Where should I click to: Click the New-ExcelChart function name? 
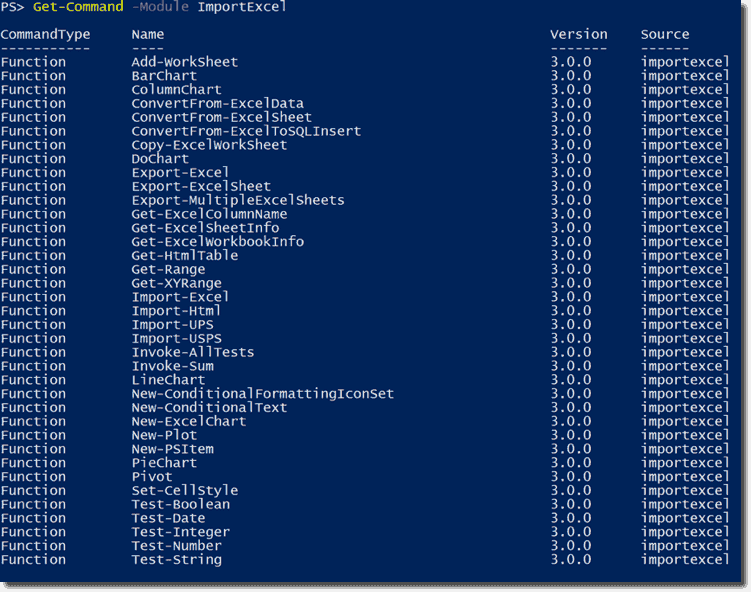point(189,421)
